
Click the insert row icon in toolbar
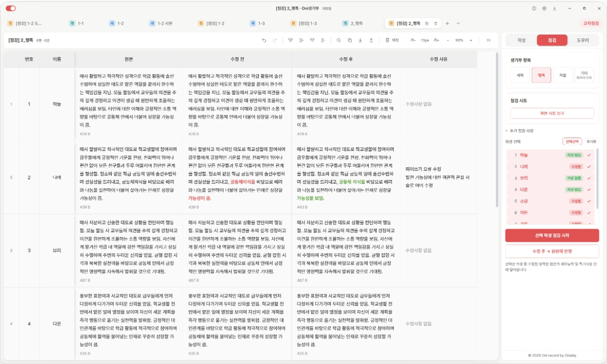point(290,40)
